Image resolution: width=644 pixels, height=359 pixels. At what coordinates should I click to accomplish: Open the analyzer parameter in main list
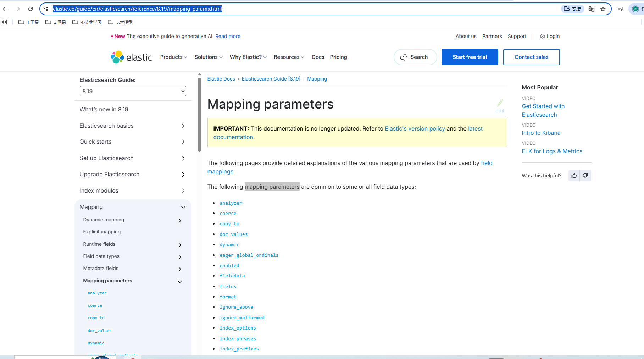point(231,203)
